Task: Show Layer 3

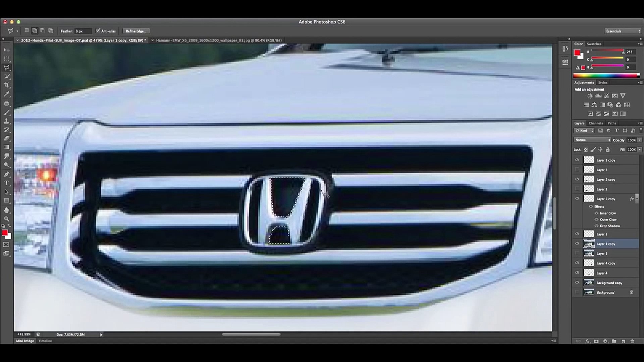Action: click(x=577, y=170)
